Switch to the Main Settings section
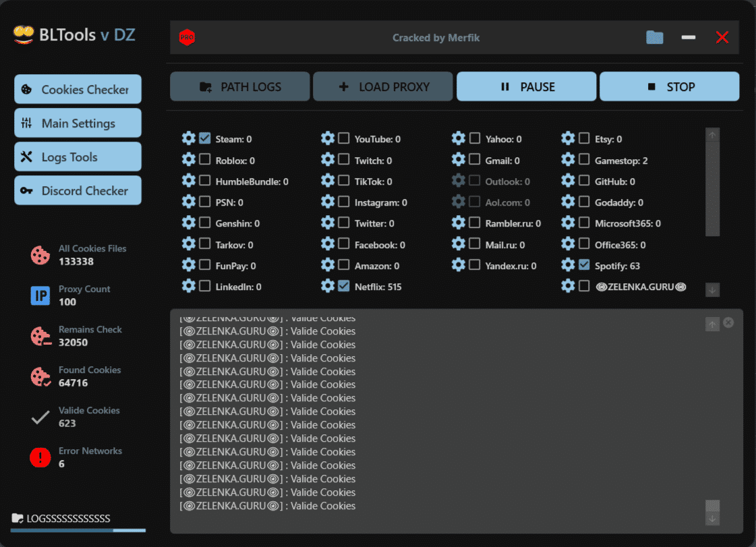This screenshot has height=547, width=756. [78, 123]
